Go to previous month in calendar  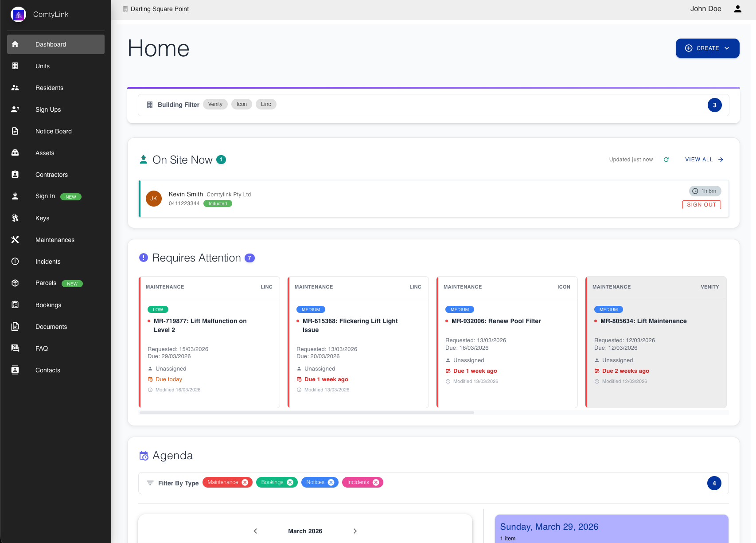pyautogui.click(x=255, y=531)
